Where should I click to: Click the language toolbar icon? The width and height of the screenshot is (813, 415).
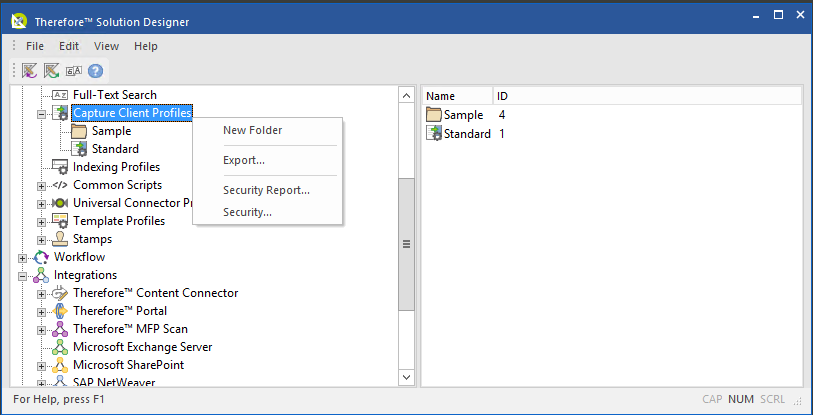(x=74, y=71)
